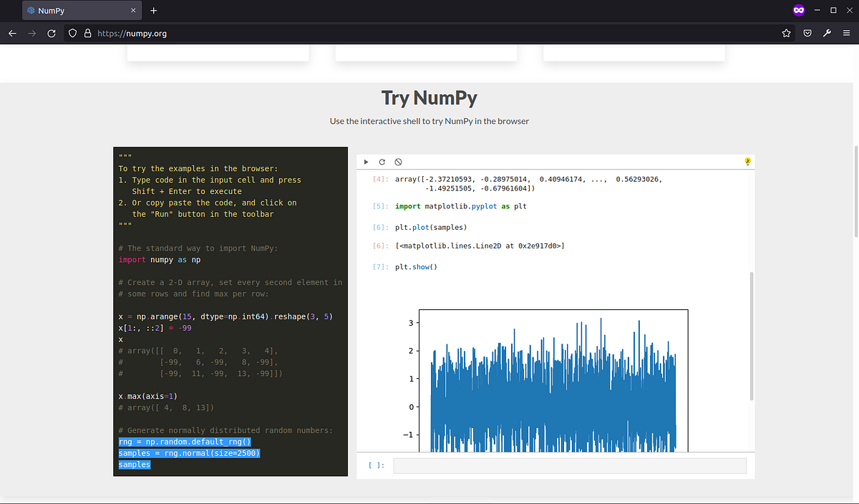This screenshot has height=504, width=859.
Task: Open a new tab with the plus button
Action: pos(153,11)
